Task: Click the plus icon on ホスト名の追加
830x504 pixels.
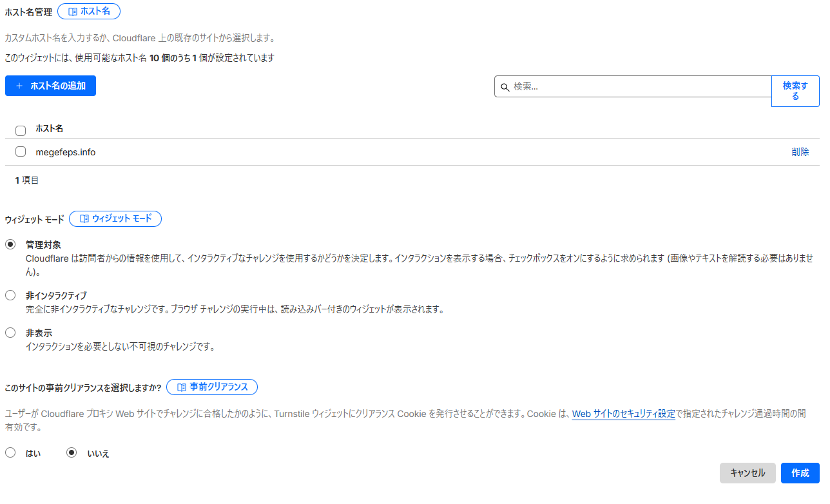Action: click(19, 86)
